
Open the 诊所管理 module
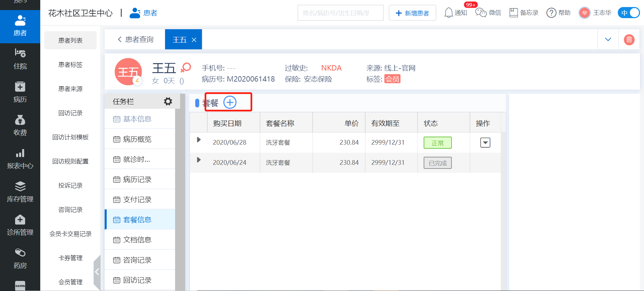click(20, 225)
